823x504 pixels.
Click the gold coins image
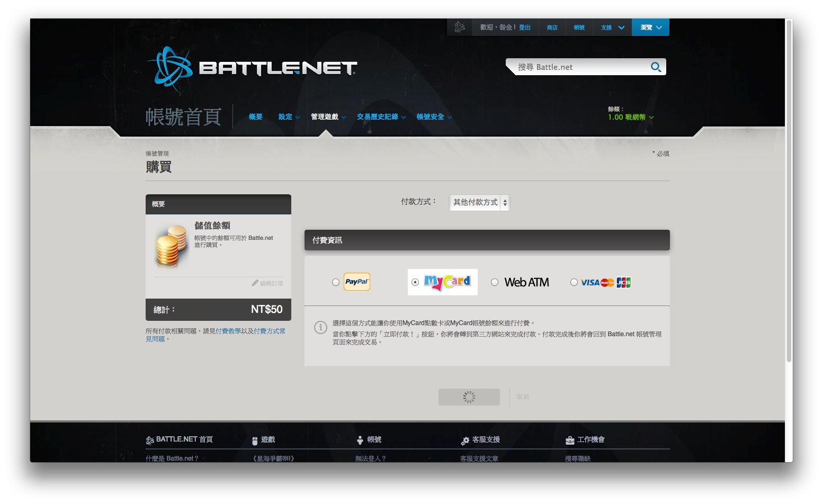tap(171, 246)
